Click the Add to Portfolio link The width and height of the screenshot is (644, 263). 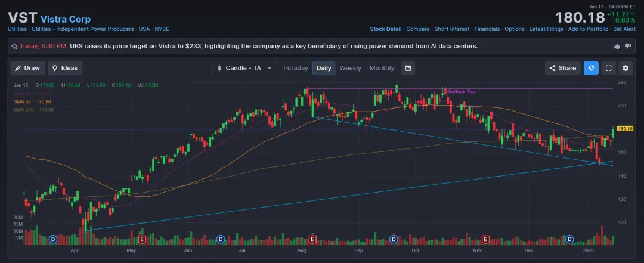(x=588, y=29)
